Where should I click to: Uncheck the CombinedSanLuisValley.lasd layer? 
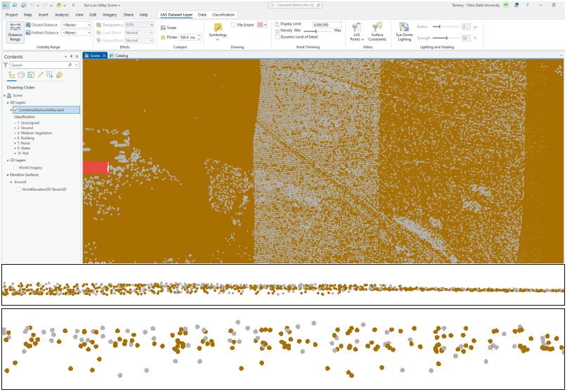tap(15, 110)
